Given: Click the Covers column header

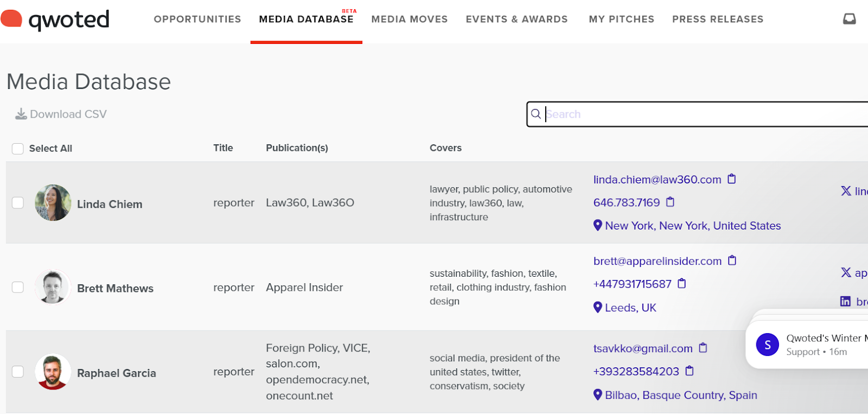Looking at the screenshot, I should pyautogui.click(x=445, y=148).
